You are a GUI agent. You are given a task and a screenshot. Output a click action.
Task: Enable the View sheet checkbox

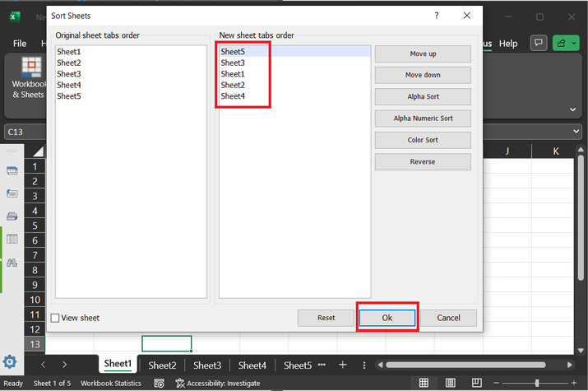pos(55,318)
